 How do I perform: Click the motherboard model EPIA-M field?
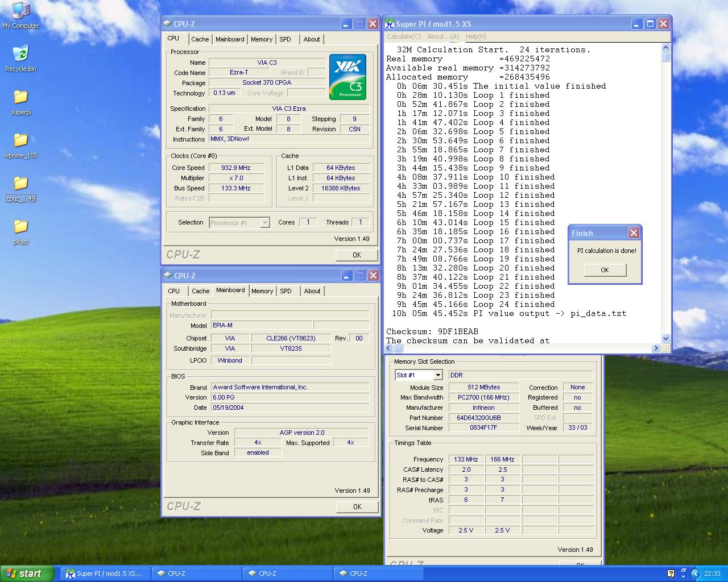tap(262, 325)
